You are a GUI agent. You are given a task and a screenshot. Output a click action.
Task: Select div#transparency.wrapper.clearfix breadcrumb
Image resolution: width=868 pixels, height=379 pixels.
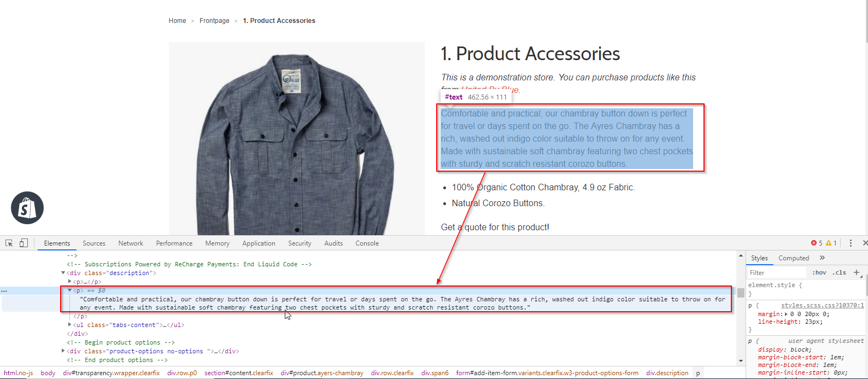point(112,373)
